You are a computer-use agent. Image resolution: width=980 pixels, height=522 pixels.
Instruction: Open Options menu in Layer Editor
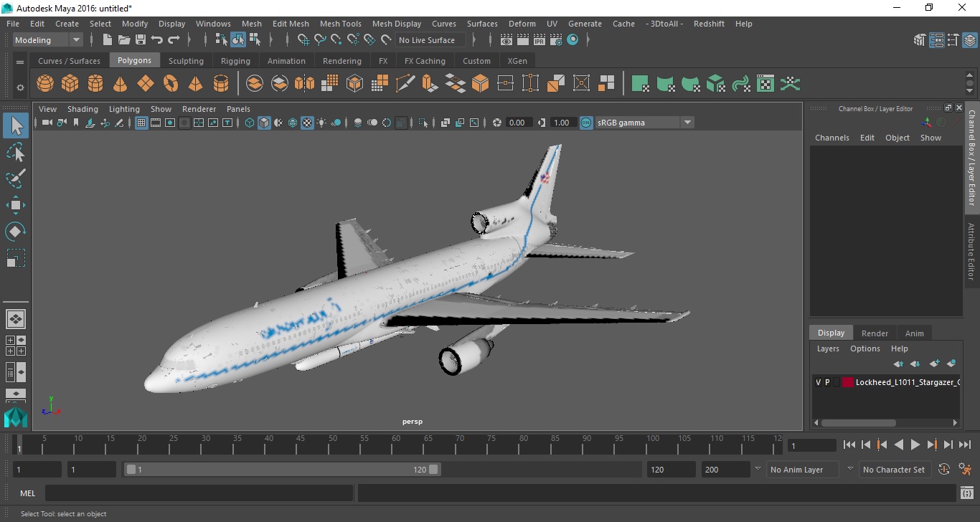865,348
